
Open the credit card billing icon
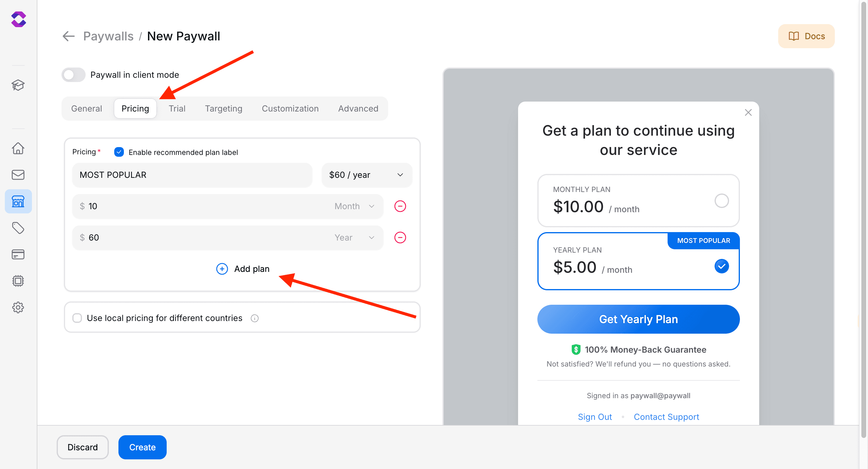(x=18, y=254)
